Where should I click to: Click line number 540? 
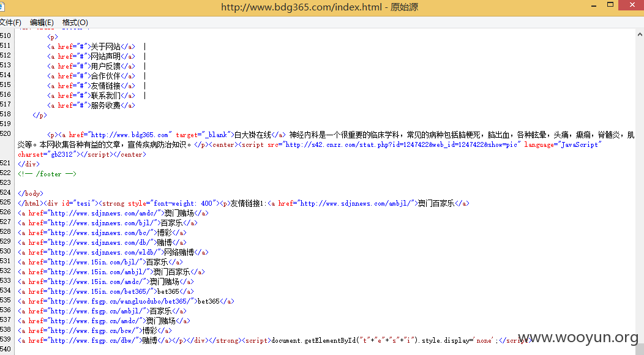(x=6, y=349)
